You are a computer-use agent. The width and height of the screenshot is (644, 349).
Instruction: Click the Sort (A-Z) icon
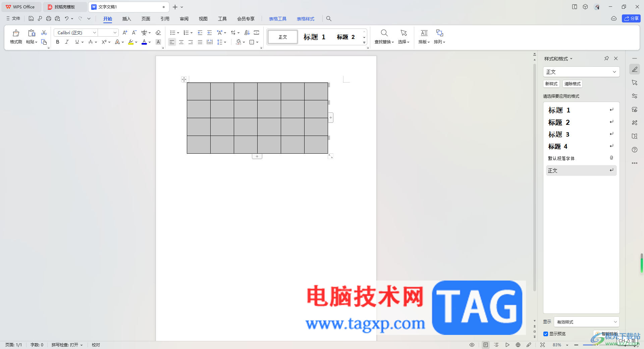point(247,33)
